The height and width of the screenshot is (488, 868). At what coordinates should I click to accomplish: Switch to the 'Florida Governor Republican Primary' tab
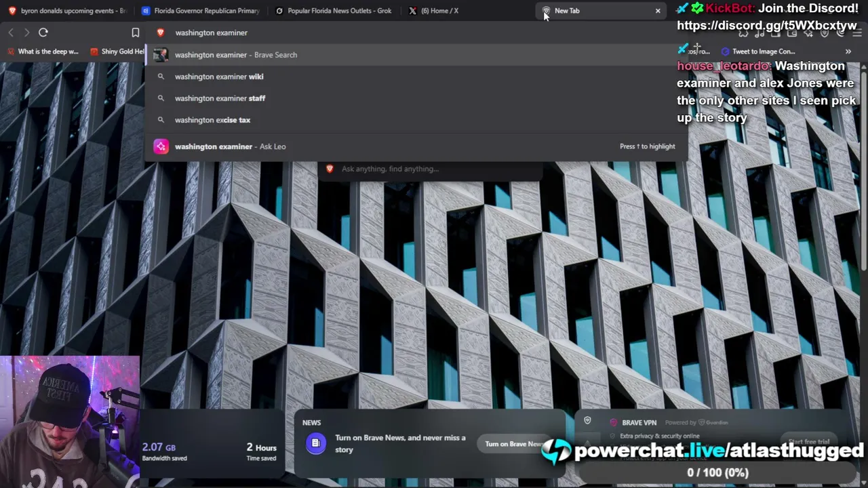tap(200, 11)
